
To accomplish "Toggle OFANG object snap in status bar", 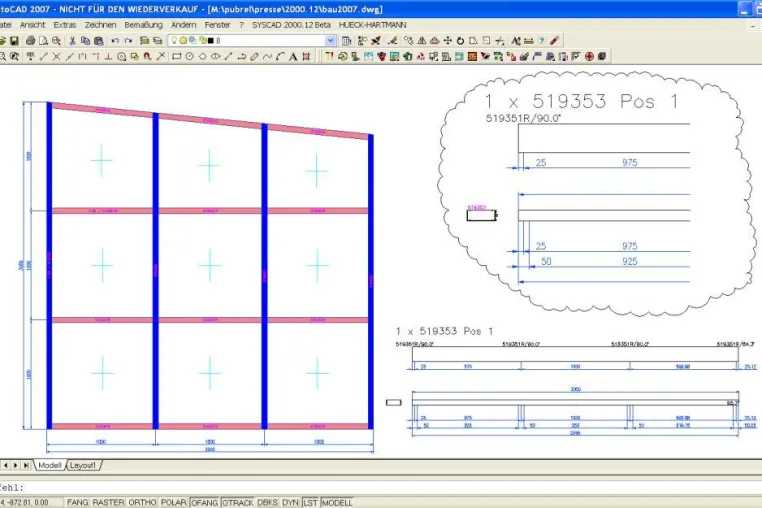I will coord(205,502).
